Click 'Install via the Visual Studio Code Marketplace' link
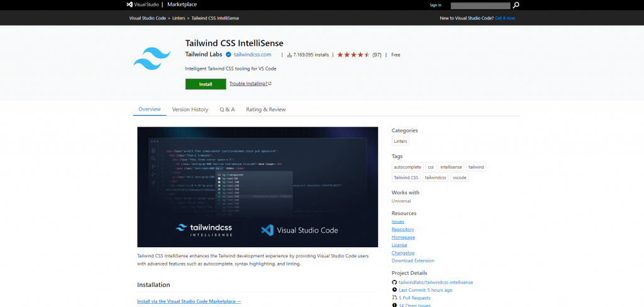The image size is (644, 307). [189, 301]
